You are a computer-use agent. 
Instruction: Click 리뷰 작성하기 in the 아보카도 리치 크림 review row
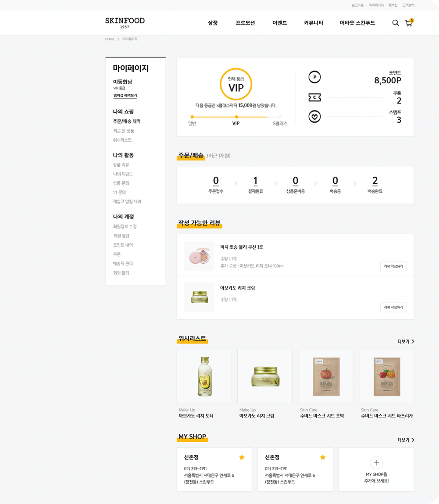(393, 307)
